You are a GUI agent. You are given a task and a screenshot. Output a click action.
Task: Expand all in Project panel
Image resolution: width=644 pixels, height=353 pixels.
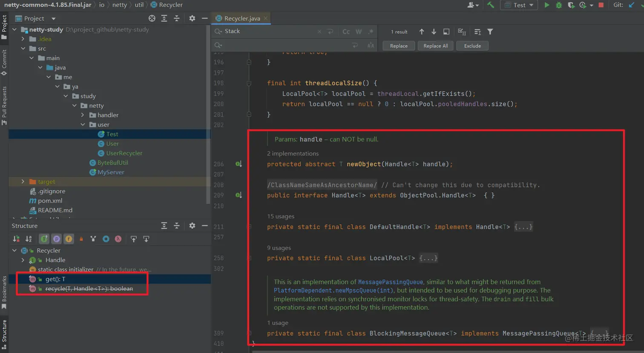tap(164, 18)
